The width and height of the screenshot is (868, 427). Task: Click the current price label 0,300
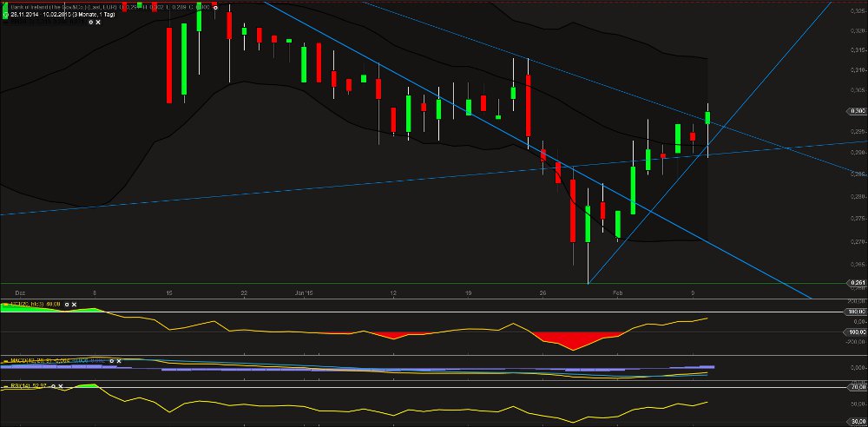[855, 111]
